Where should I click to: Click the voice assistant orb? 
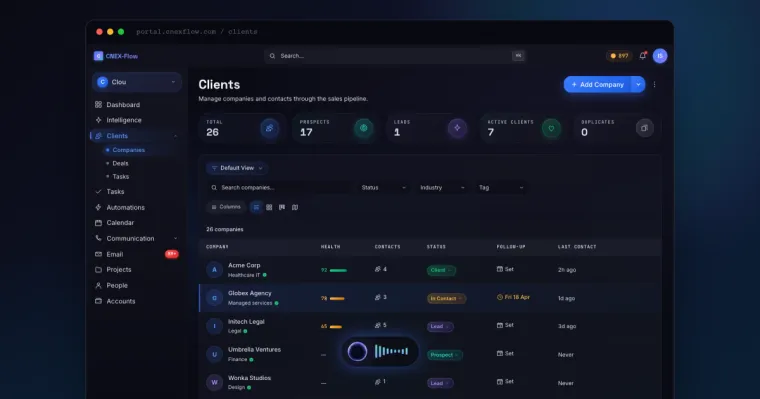pyautogui.click(x=358, y=351)
